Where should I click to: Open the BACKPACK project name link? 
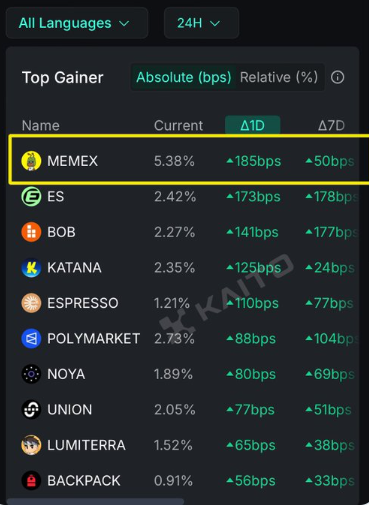84,481
